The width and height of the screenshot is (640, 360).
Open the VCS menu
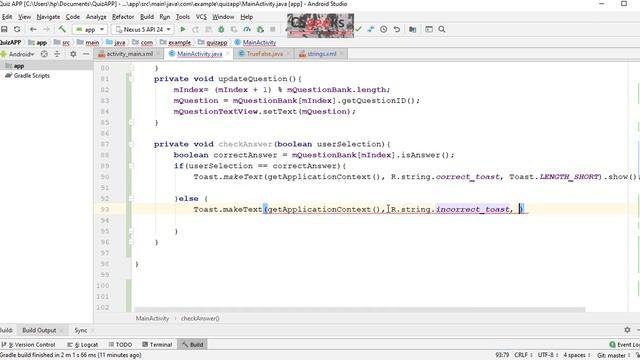point(201,17)
